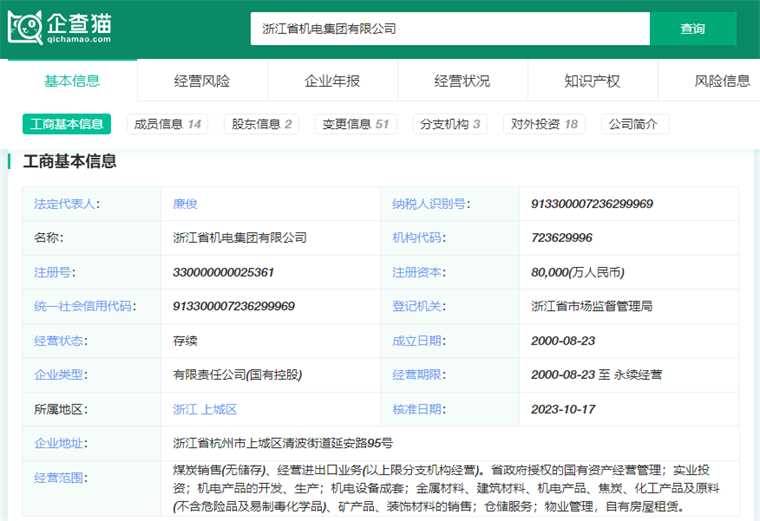Focus the company name search field

(x=450, y=29)
